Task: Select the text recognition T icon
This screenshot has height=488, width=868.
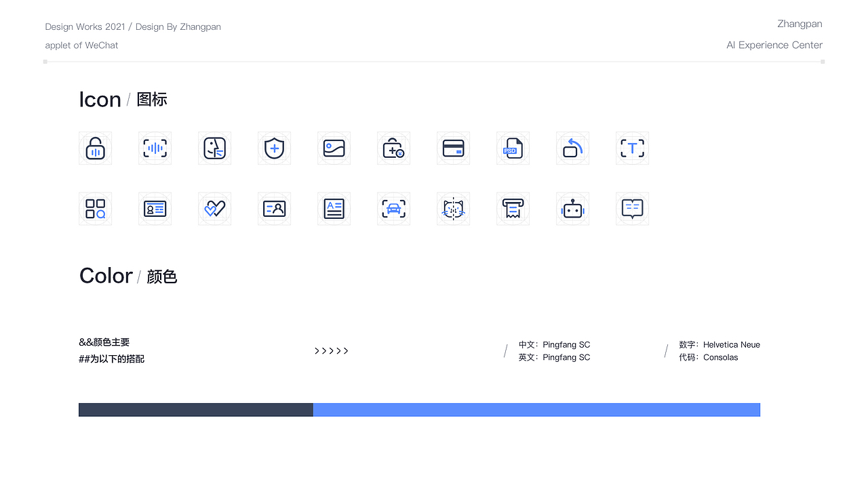Action: click(x=632, y=148)
